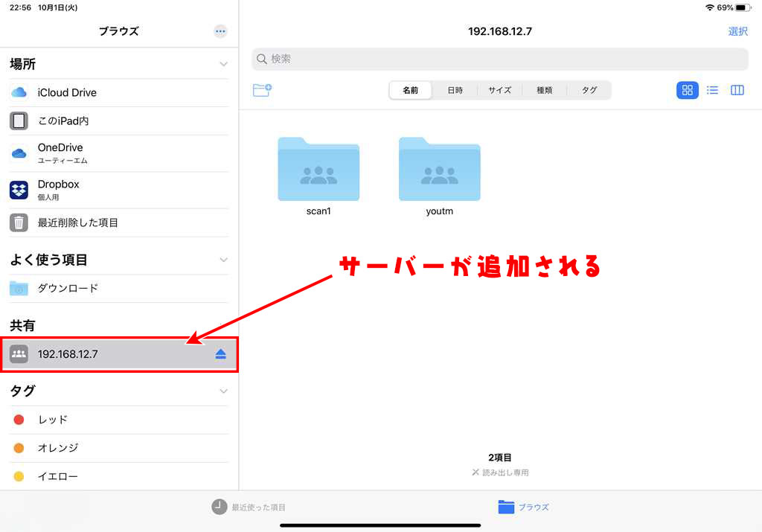Open Dropbox 個人用 location
Image resolution: width=762 pixels, height=532 pixels.
click(118, 190)
